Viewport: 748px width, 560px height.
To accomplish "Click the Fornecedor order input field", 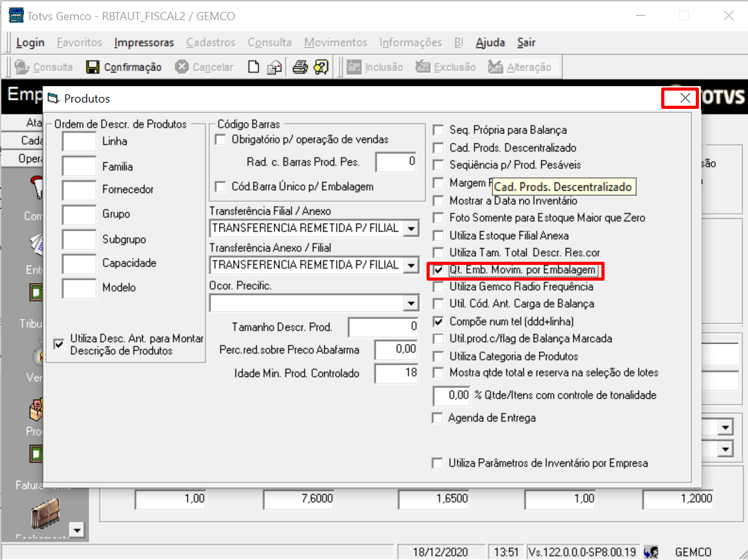I will [x=79, y=190].
